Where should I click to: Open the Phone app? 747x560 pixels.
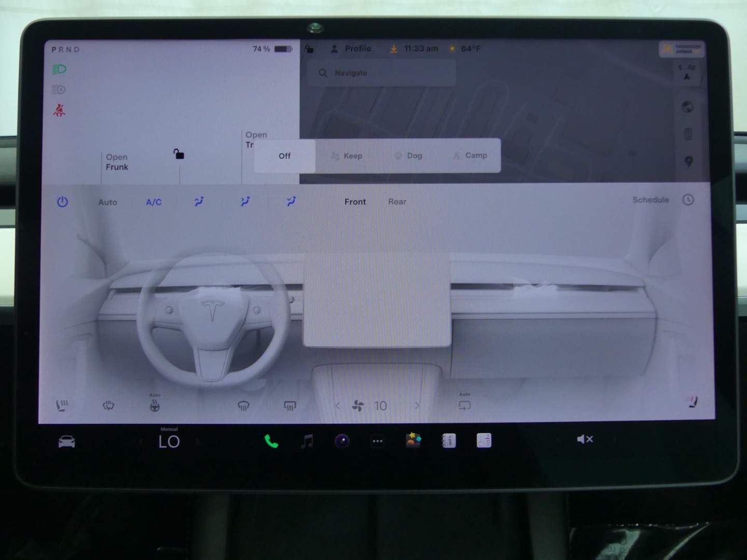[x=271, y=441]
